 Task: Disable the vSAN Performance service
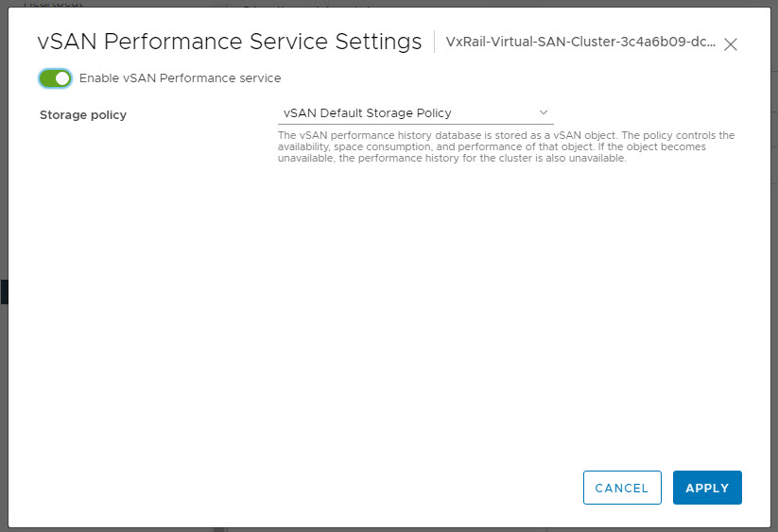tap(56, 78)
